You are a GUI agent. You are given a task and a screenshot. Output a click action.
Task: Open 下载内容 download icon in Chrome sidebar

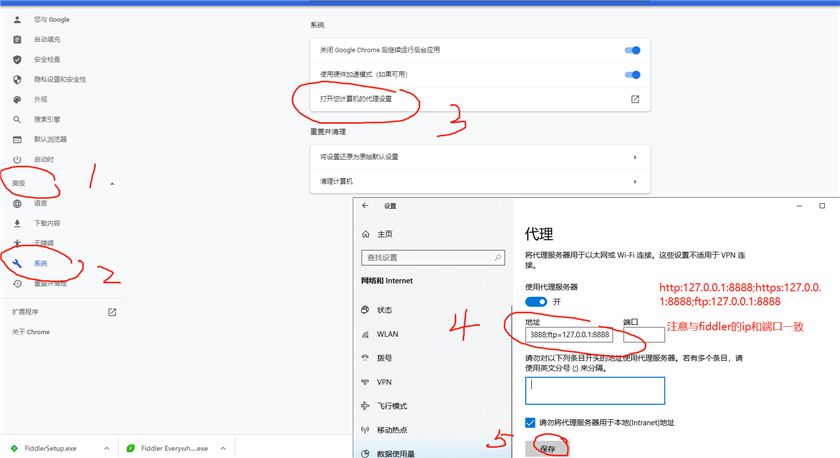coord(17,223)
